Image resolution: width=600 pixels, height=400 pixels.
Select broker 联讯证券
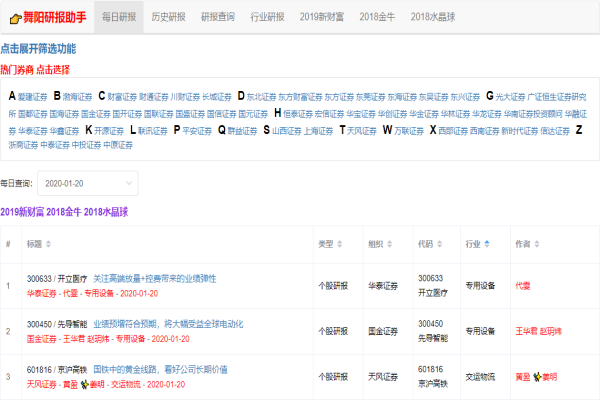click(x=153, y=131)
